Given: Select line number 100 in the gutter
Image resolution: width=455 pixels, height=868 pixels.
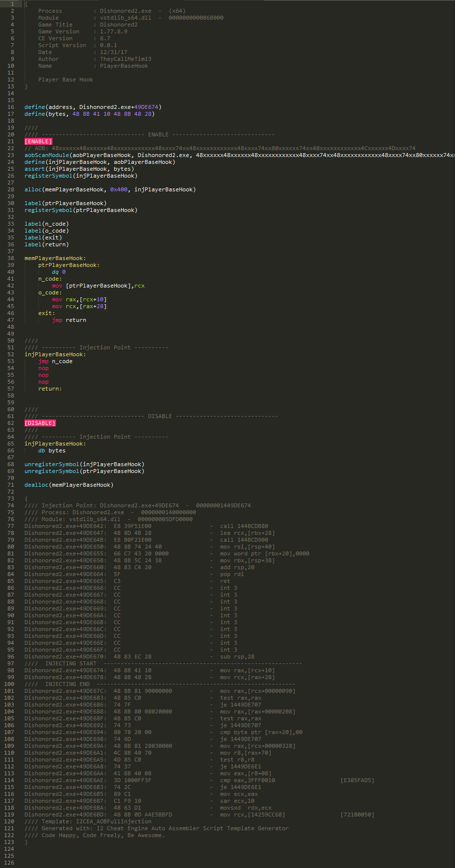Looking at the screenshot, I should point(9,684).
